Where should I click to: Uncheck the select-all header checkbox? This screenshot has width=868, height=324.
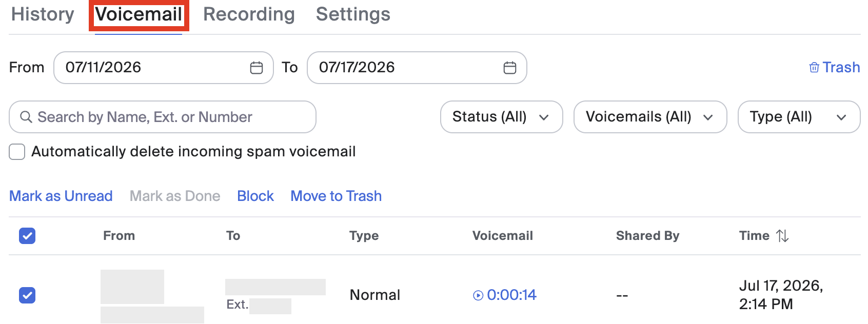[27, 236]
